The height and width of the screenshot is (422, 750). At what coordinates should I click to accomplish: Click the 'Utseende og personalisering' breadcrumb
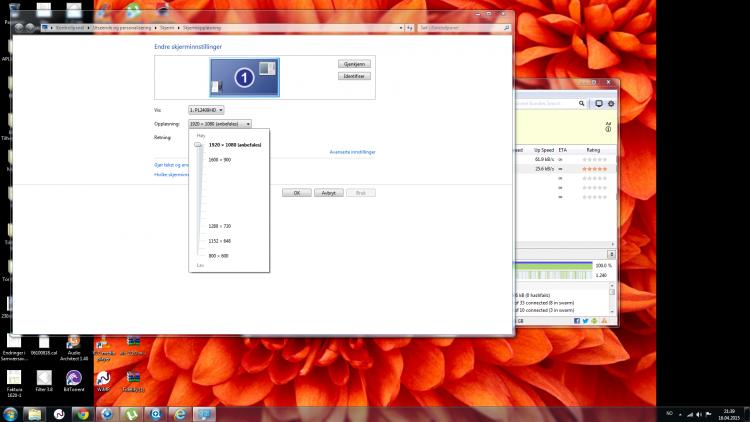[x=122, y=28]
